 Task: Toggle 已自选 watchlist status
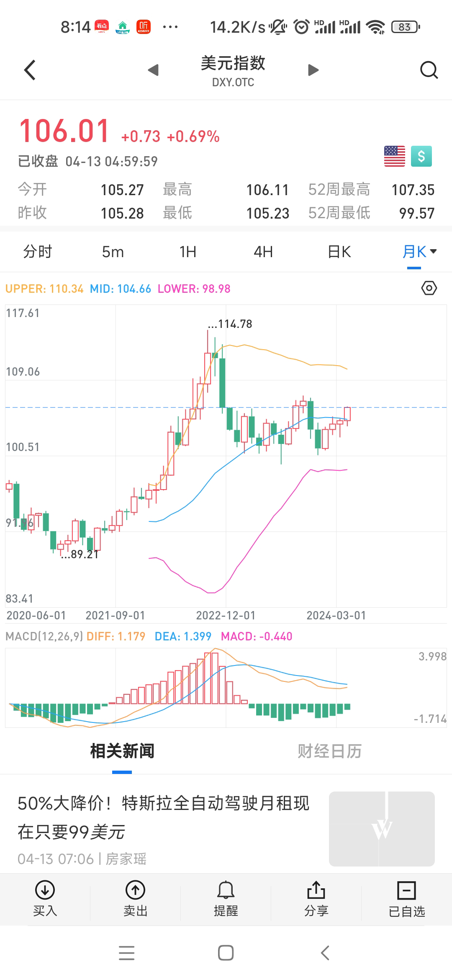[x=406, y=899]
